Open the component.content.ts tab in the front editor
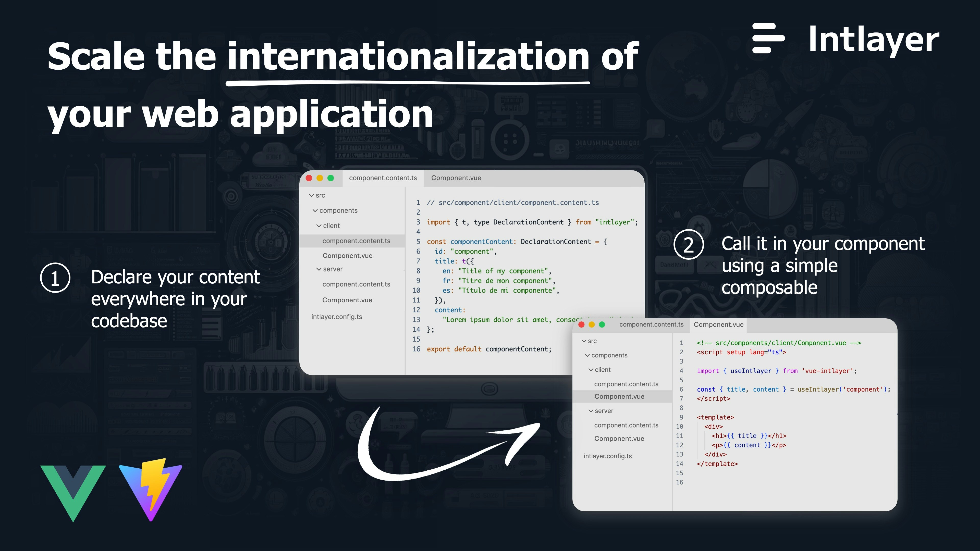Screen dimensions: 980x551 pyautogui.click(x=651, y=324)
